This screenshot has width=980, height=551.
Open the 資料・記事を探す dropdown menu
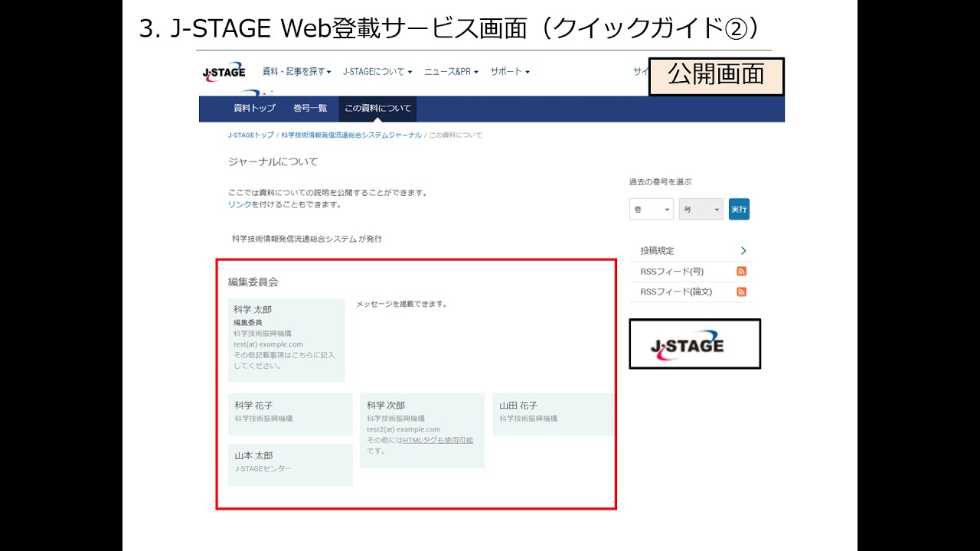297,72
